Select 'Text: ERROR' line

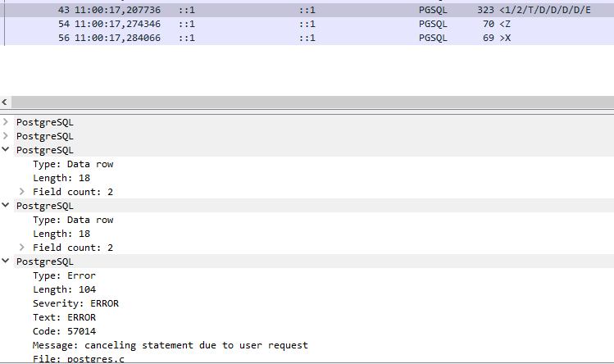64,317
